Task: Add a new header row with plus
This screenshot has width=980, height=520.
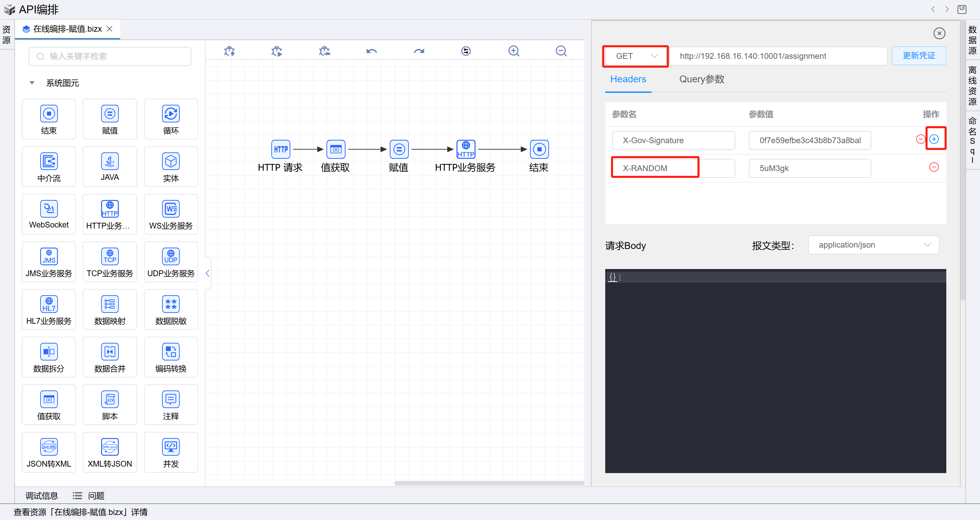Action: [934, 139]
